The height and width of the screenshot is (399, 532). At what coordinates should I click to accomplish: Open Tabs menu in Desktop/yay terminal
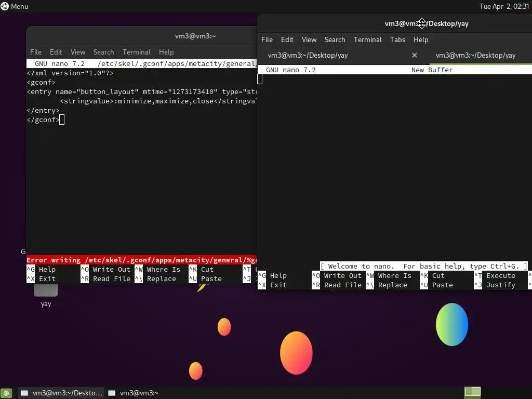[397, 39]
